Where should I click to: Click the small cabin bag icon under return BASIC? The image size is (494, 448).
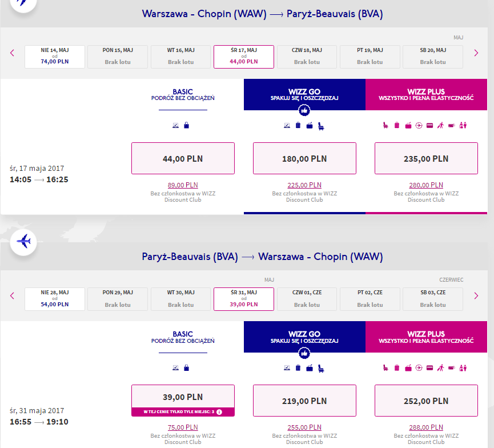(187, 368)
